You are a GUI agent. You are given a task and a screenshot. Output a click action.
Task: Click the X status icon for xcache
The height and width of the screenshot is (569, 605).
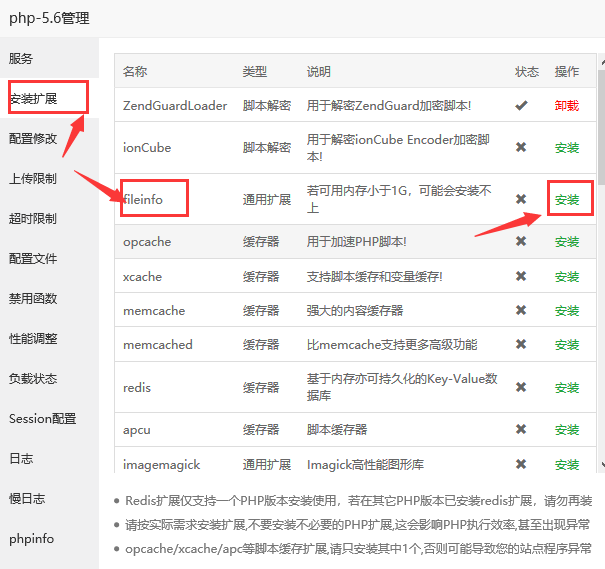521,276
